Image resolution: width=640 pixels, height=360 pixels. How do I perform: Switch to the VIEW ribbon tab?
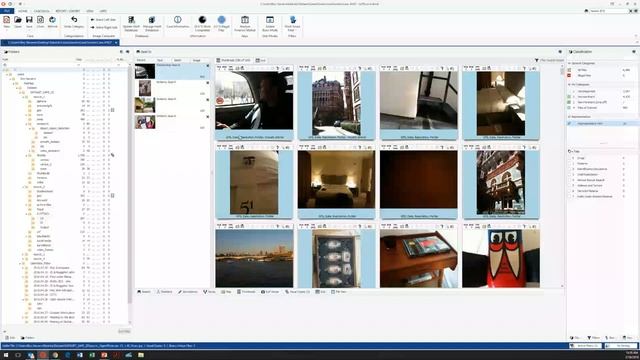[90, 11]
